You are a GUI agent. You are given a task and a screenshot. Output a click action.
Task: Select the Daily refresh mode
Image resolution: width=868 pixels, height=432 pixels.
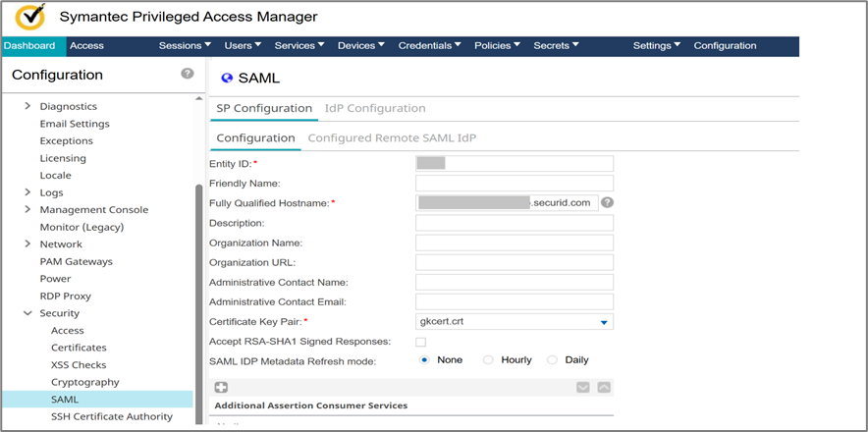[x=552, y=360]
